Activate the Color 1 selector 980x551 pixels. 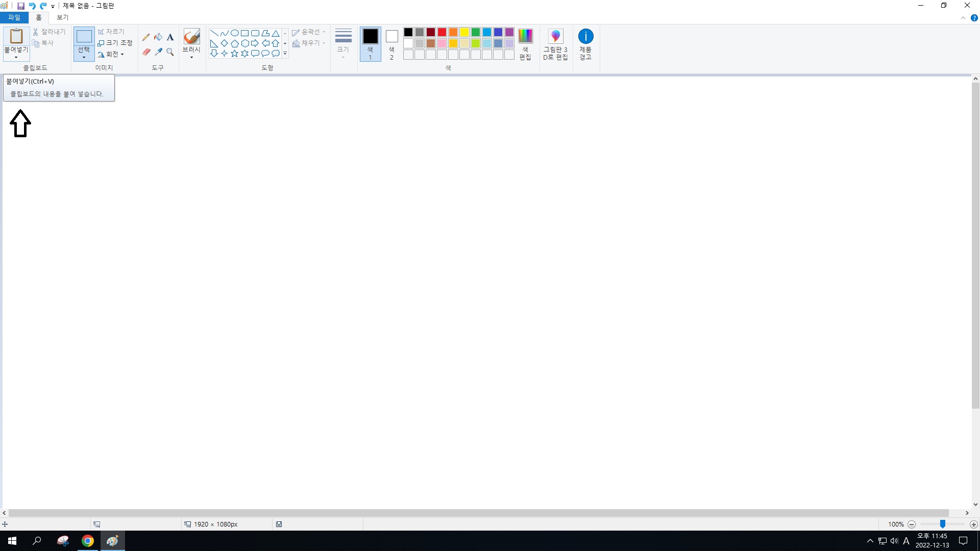point(370,44)
